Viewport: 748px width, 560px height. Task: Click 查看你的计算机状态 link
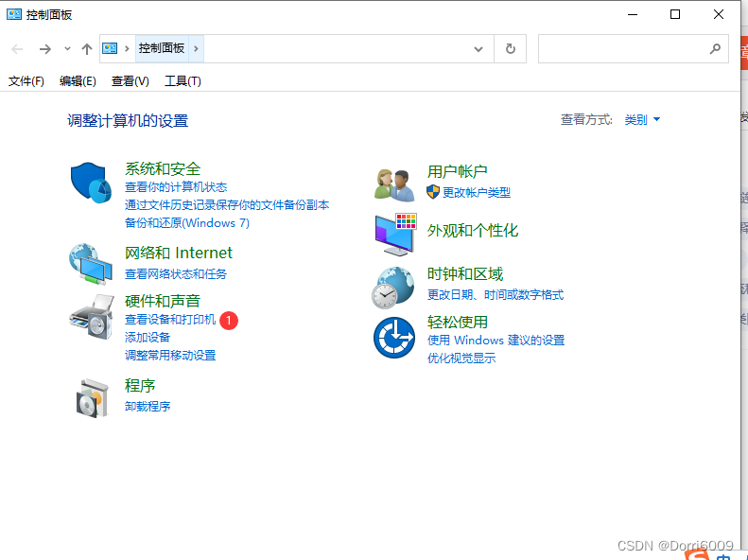pos(176,187)
